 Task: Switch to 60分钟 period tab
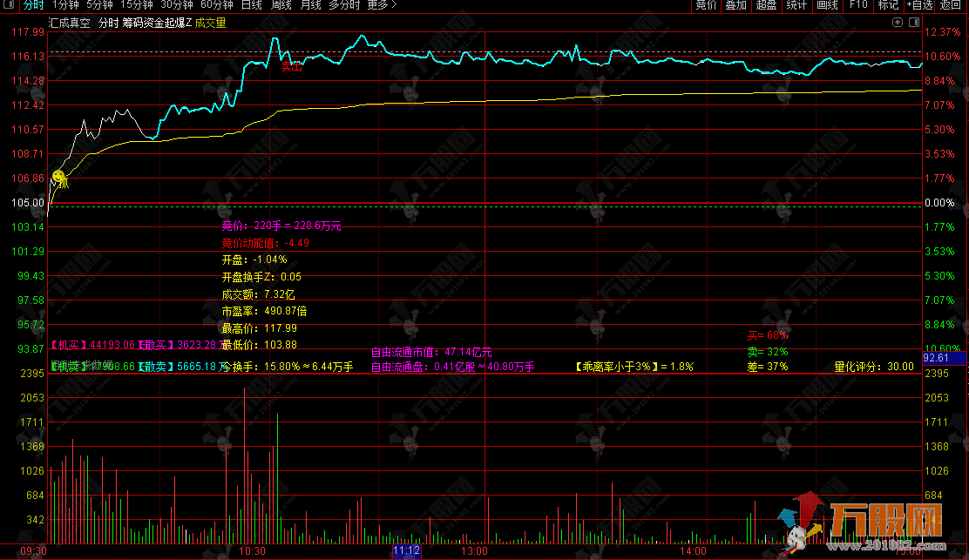217,5
